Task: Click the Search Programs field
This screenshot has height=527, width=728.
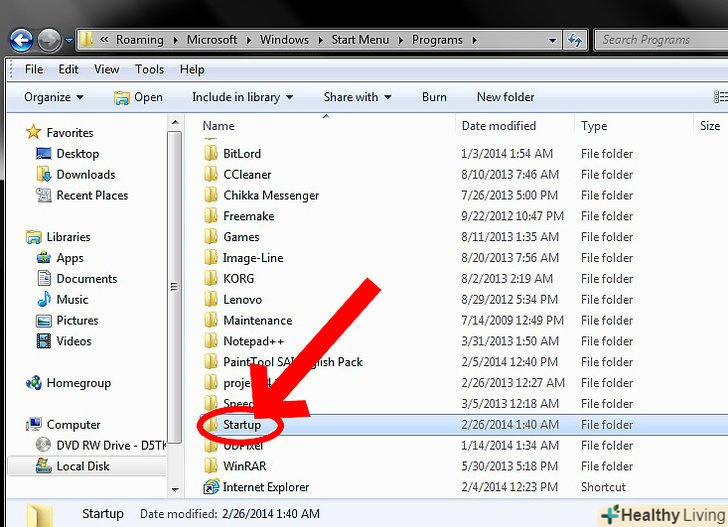Action: 661,40
